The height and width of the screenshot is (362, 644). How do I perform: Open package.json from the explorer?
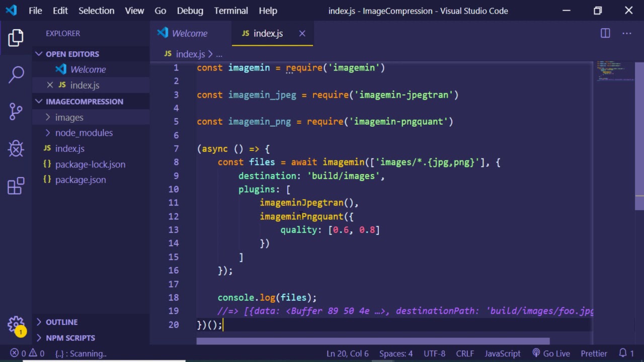[80, 179]
